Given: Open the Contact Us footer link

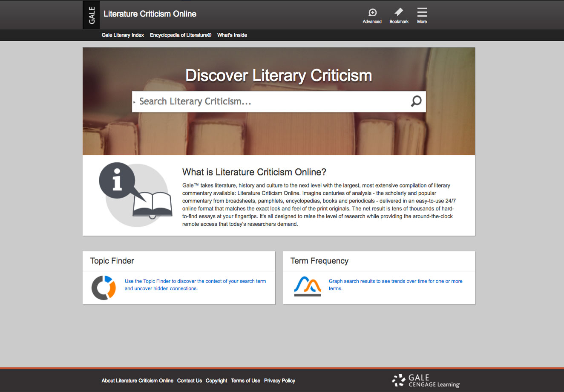Looking at the screenshot, I should pyautogui.click(x=190, y=380).
